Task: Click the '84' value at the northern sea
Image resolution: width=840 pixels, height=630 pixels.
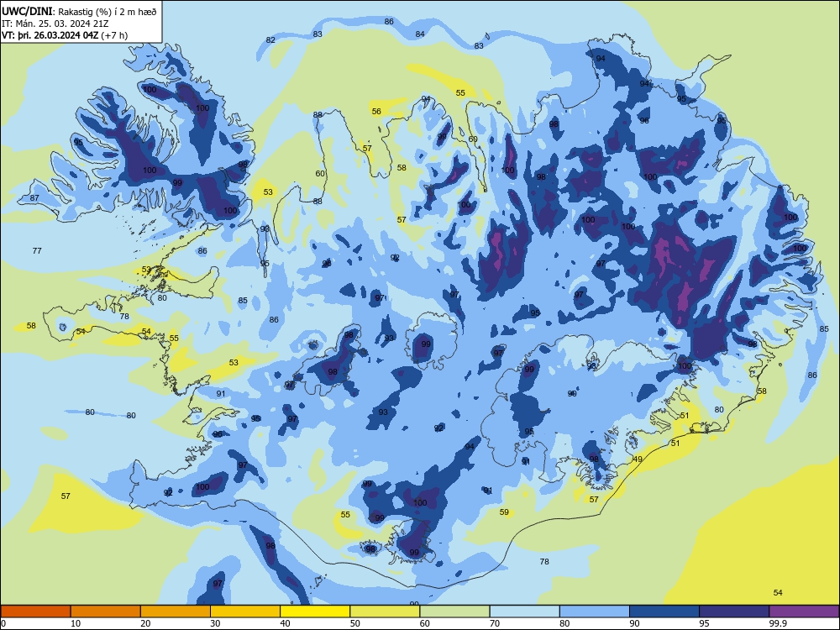Action: 420,34
